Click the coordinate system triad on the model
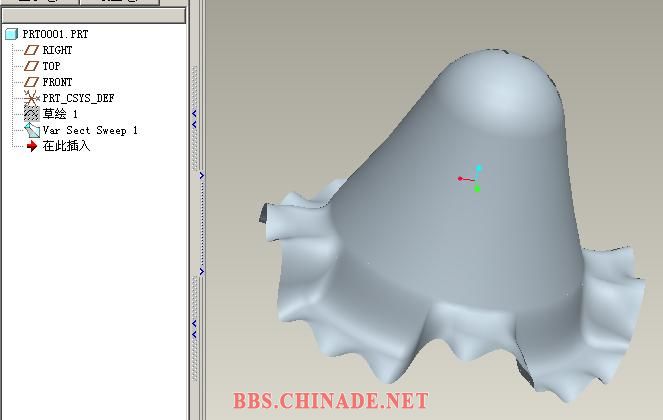Screen dimensions: 663x420 (x=470, y=179)
